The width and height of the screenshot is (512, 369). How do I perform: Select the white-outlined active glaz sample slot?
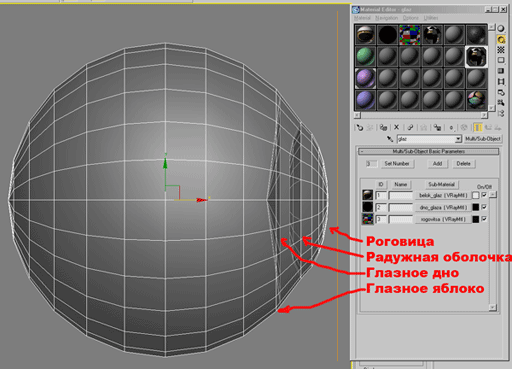[x=476, y=57]
